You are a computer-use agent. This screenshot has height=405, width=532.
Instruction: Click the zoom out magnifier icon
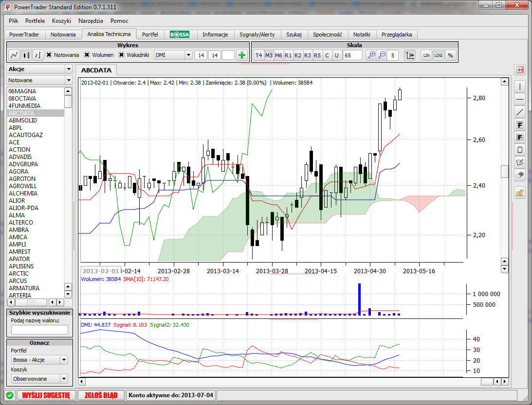(x=382, y=55)
